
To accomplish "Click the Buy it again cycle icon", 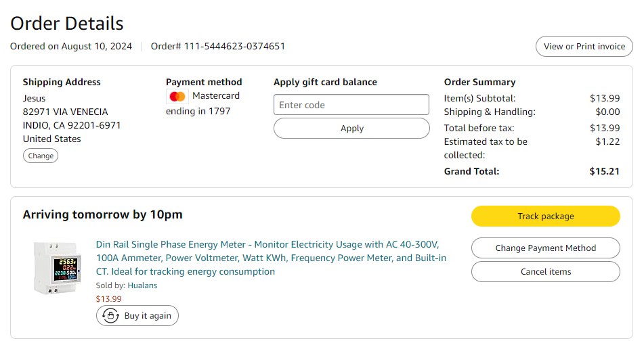I will (x=110, y=316).
